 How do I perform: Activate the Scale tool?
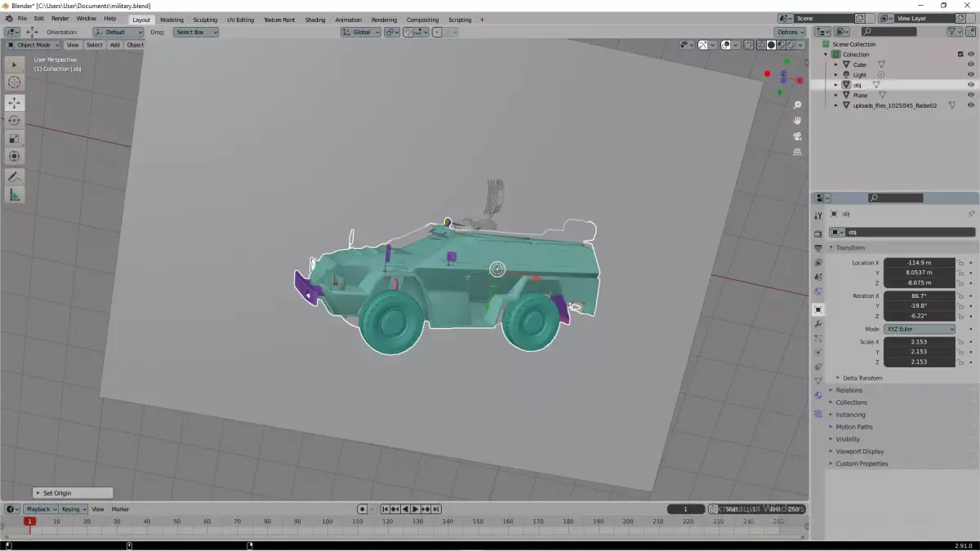tap(15, 139)
